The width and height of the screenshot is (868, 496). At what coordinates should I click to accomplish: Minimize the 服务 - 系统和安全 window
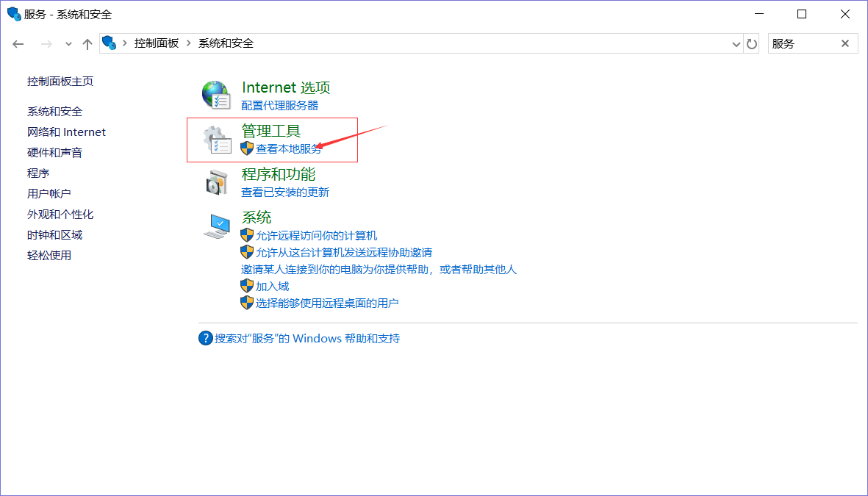click(x=758, y=15)
